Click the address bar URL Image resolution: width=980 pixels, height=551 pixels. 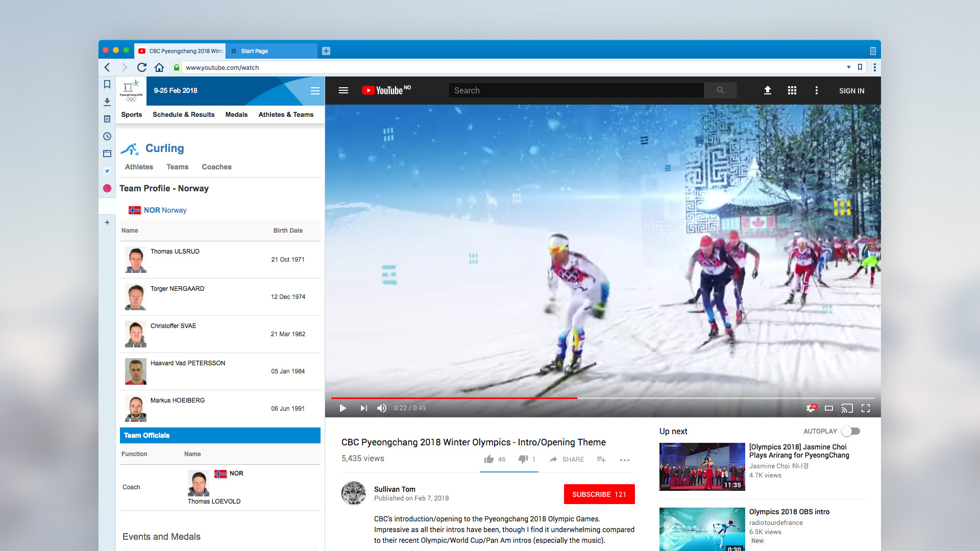click(x=222, y=67)
